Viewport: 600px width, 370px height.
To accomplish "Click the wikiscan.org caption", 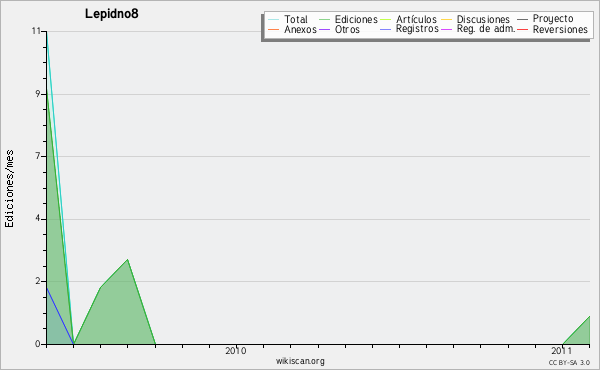I will (x=300, y=361).
